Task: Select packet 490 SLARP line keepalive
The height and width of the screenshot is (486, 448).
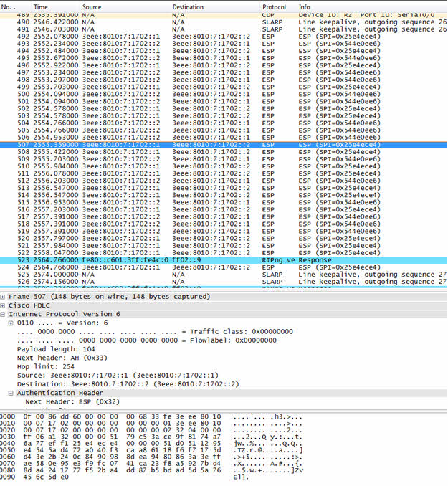Action: click(224, 22)
